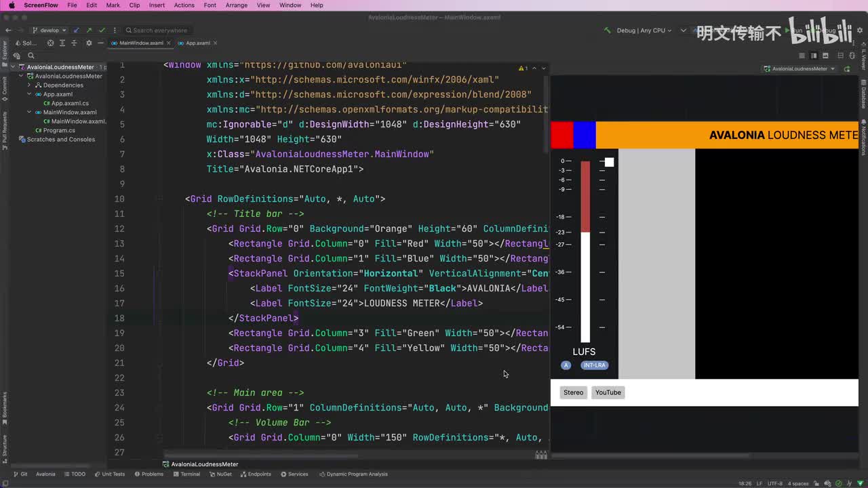868x488 pixels.
Task: Click the green hammer build icon
Action: click(607, 30)
